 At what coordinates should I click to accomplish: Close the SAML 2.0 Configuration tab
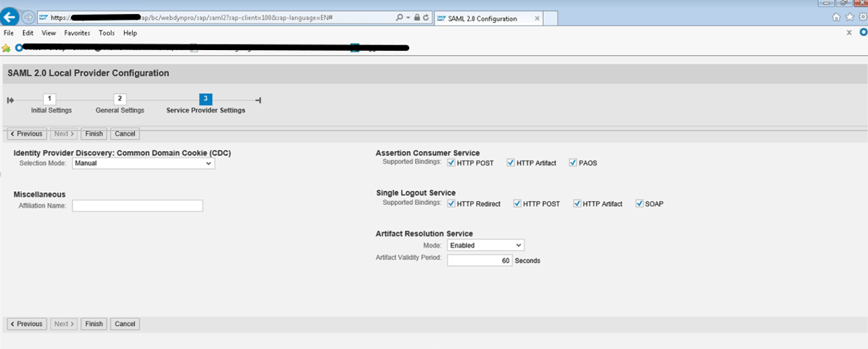click(x=537, y=19)
